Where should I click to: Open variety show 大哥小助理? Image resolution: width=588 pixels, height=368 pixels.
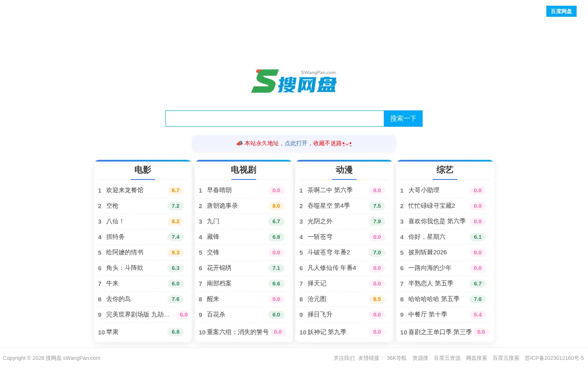point(424,190)
